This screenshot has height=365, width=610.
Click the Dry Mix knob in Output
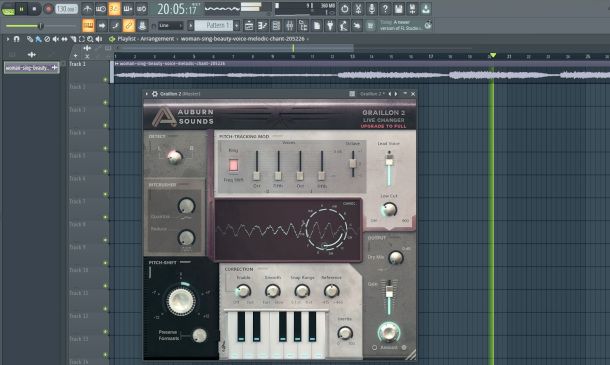(396, 258)
